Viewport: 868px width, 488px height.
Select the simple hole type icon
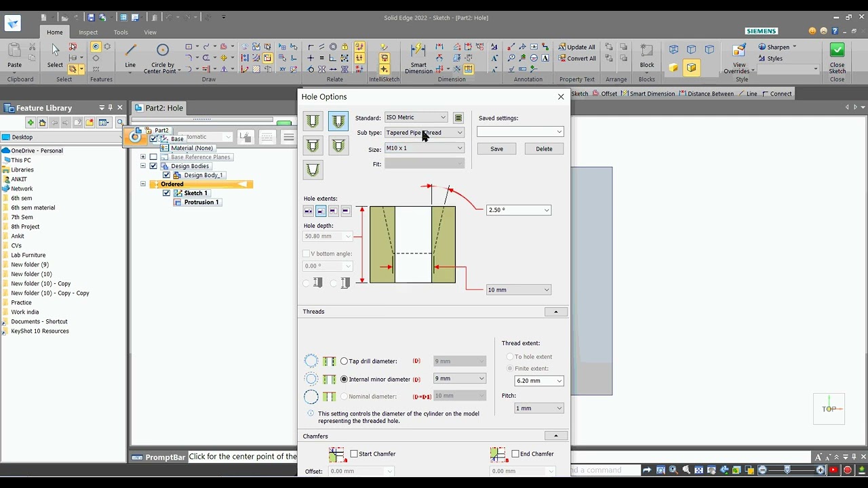point(313,121)
